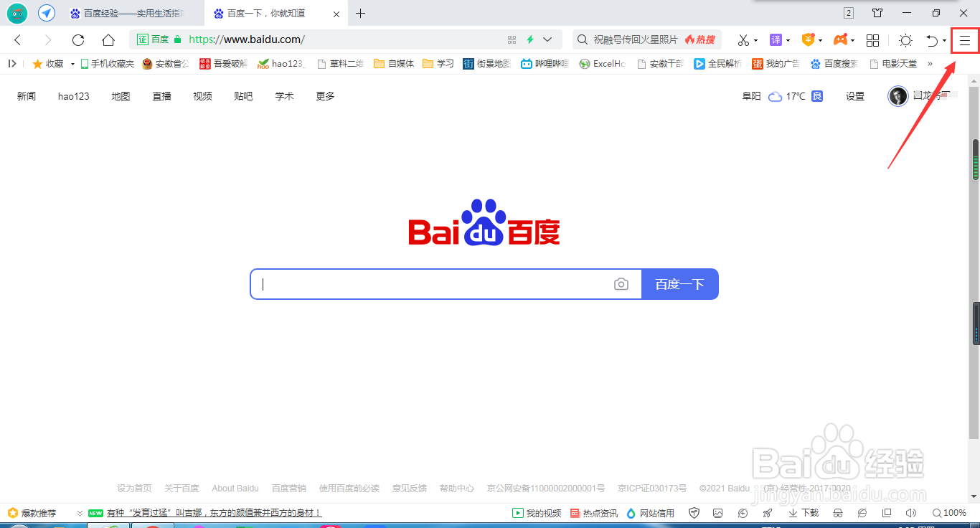The width and height of the screenshot is (980, 528).
Task: Expand the undo closed tabs dropdown
Action: click(944, 41)
